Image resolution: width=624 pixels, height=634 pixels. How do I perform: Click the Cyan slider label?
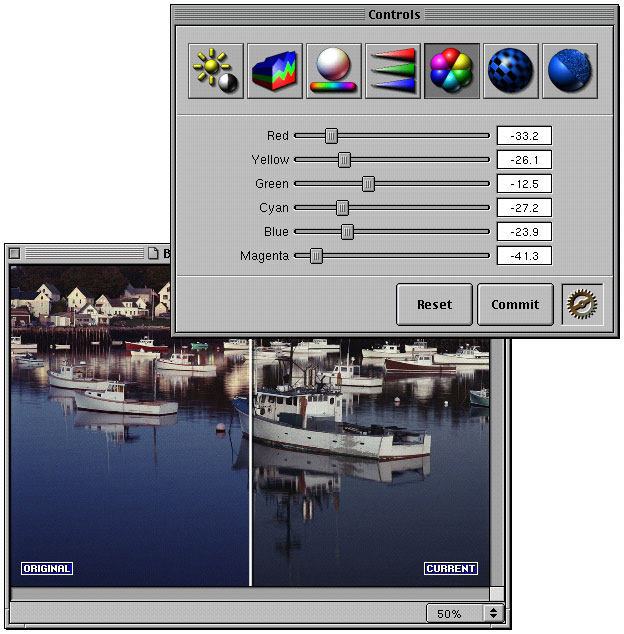click(x=274, y=208)
